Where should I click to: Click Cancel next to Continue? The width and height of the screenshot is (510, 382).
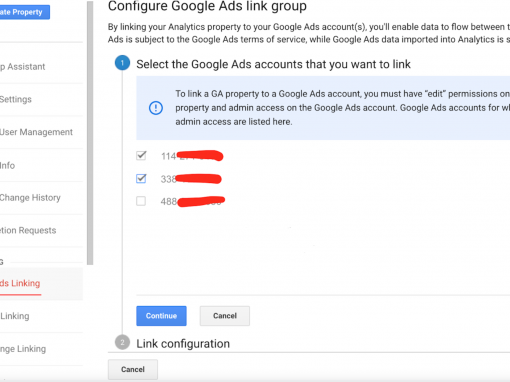(225, 316)
